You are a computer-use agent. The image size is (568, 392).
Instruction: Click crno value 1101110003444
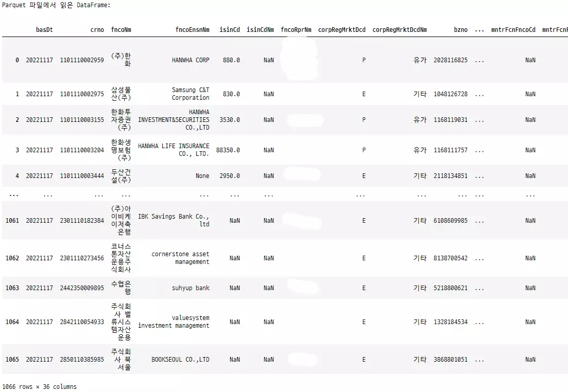click(x=81, y=176)
